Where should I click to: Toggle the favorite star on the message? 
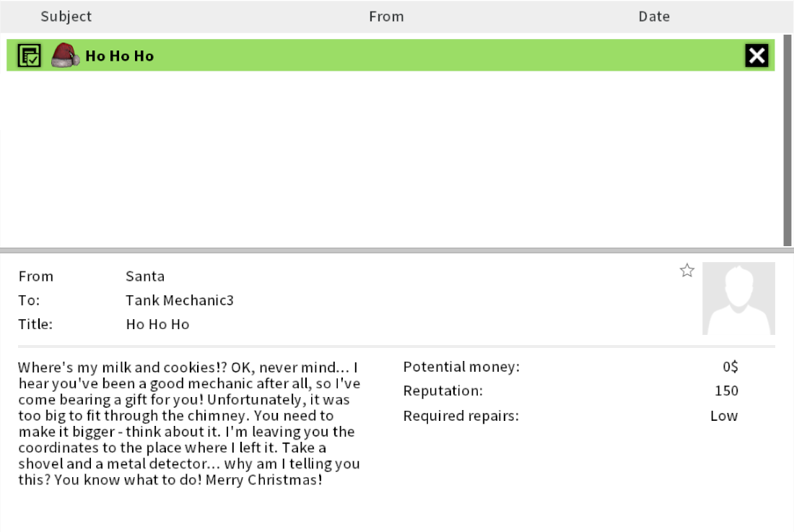click(x=687, y=271)
